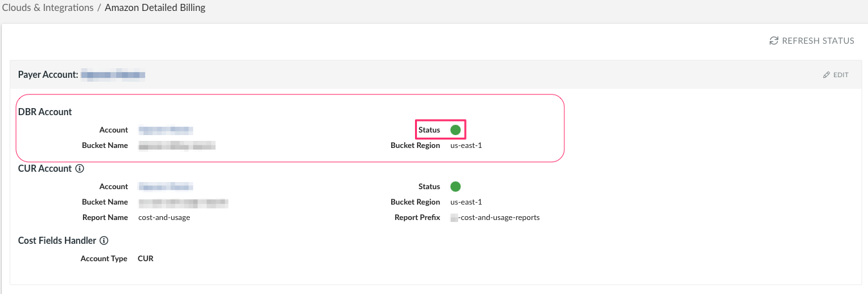Select the Report Prefix cost-and-usage-reports value
Screen dimensions: 868x294
click(x=495, y=217)
